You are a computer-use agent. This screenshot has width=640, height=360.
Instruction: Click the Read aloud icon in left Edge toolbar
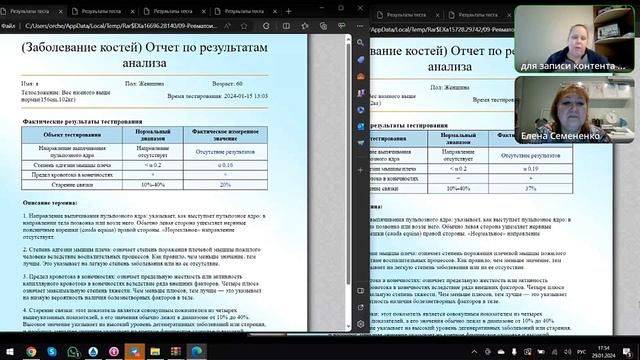(227, 26)
